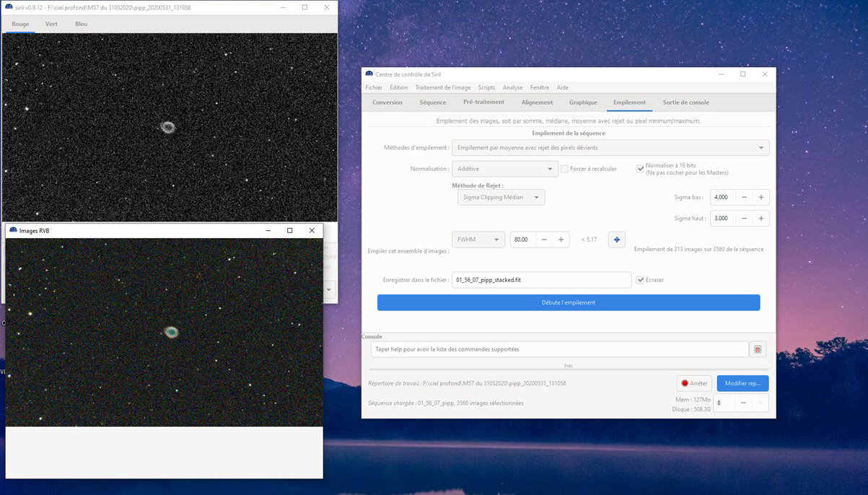
Task: Open the Analyse menu
Action: point(513,87)
